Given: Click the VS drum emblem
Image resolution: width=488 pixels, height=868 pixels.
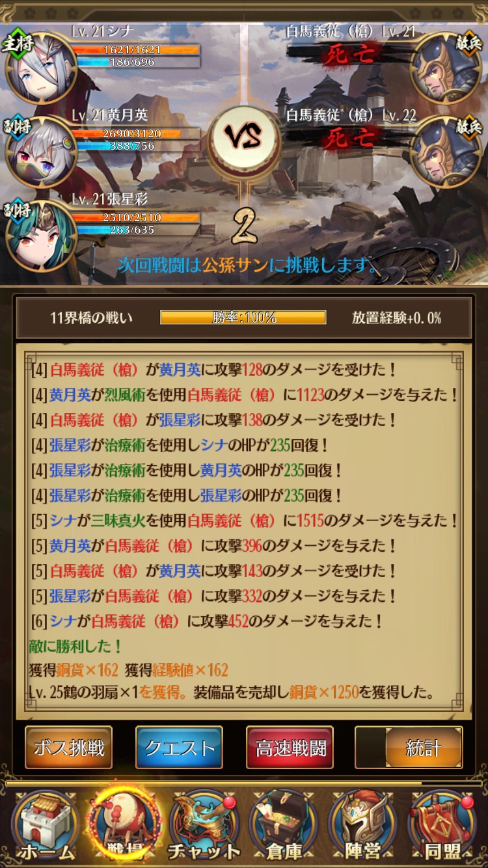Looking at the screenshot, I should tap(243, 138).
